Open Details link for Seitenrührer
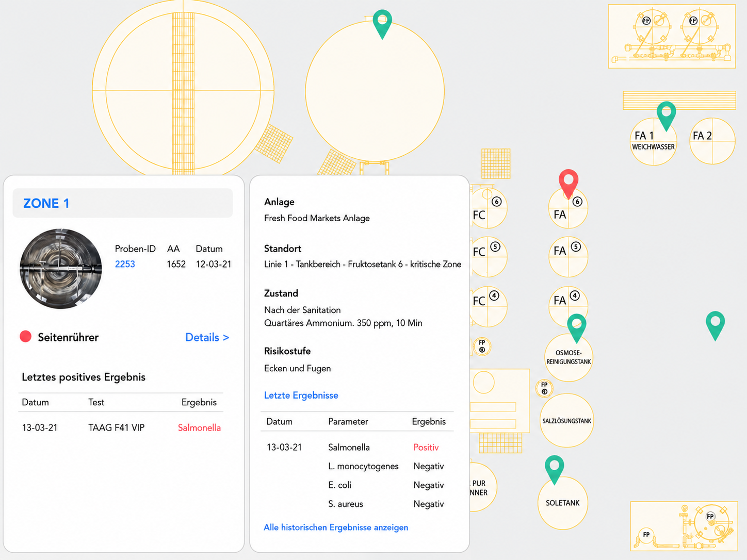The width and height of the screenshot is (747, 560). [207, 337]
